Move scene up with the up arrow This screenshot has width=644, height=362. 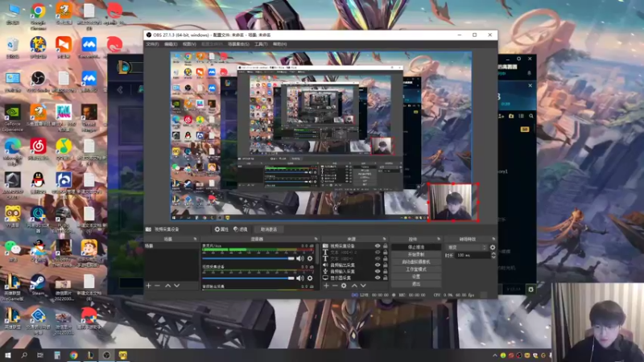[168, 286]
